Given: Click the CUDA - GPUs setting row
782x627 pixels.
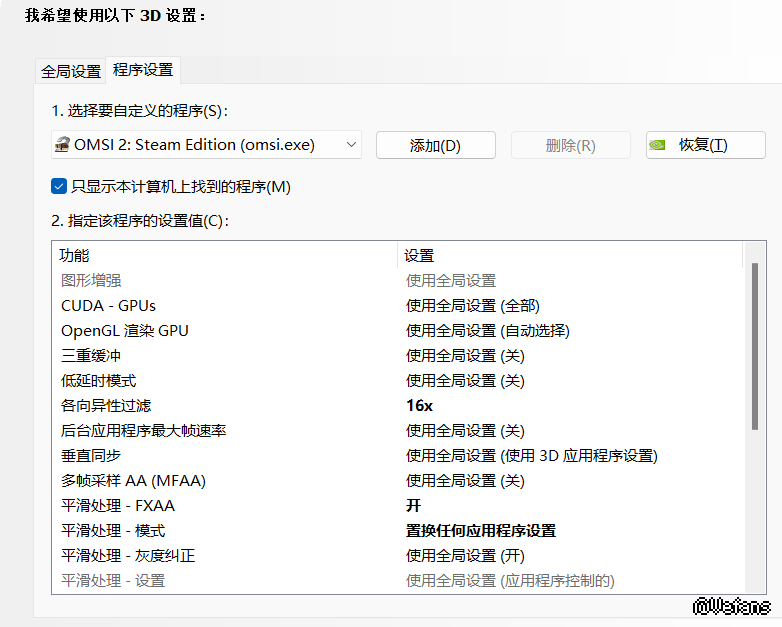Looking at the screenshot, I should tap(108, 306).
